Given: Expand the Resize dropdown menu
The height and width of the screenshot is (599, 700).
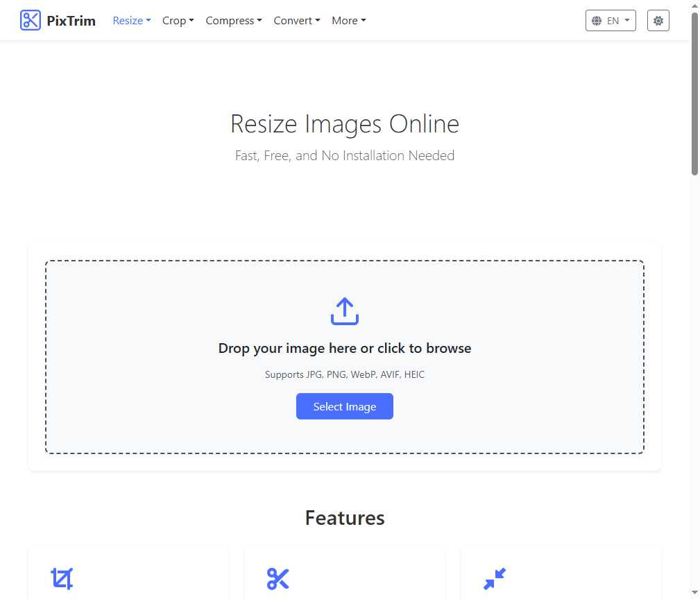Looking at the screenshot, I should click(132, 21).
